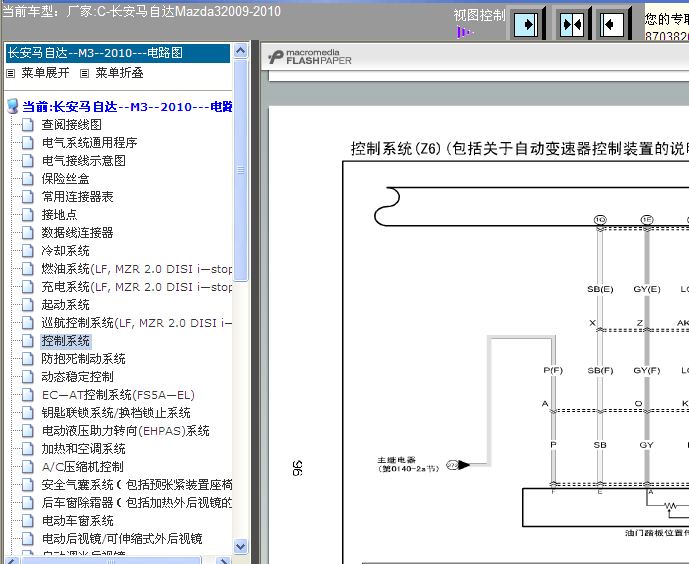
Task: Click the view control center-split button
Action: [571, 23]
